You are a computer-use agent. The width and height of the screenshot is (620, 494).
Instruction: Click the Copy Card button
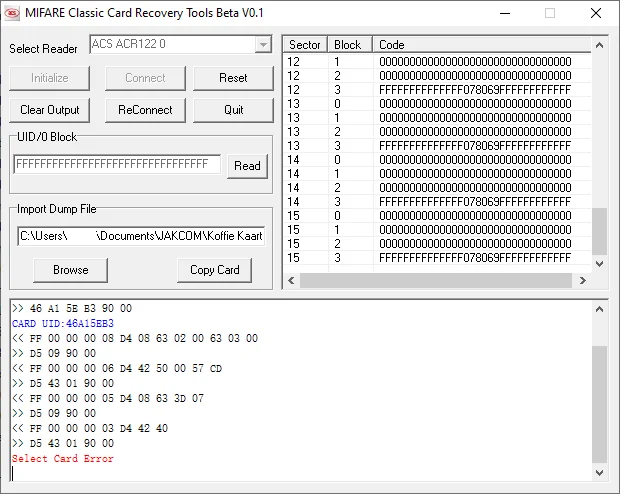point(214,270)
